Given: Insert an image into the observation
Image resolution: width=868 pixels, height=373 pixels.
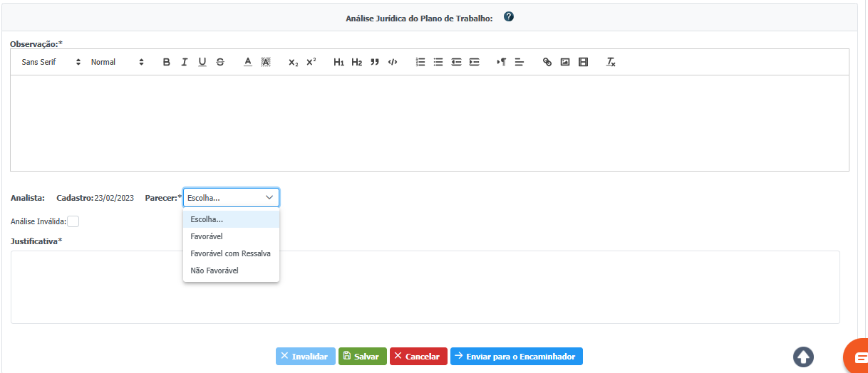Looking at the screenshot, I should click(x=565, y=62).
